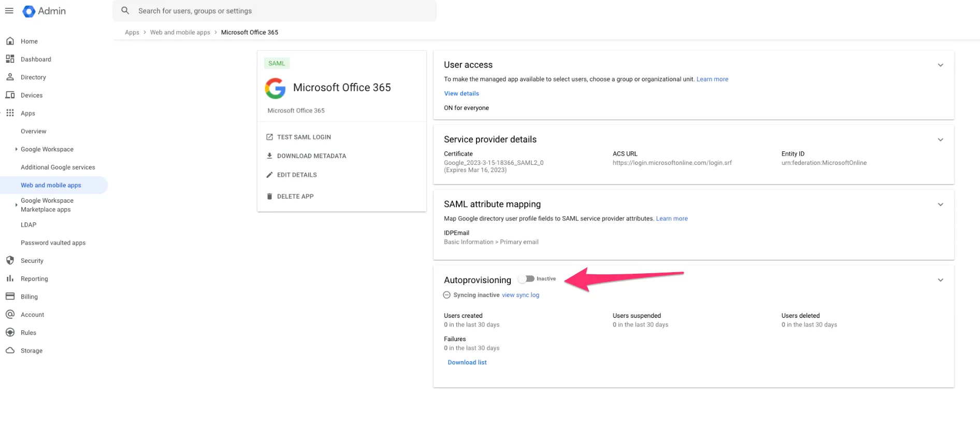This screenshot has width=980, height=422.
Task: Enable the Autoprovisioning toggle switch
Action: click(x=526, y=279)
